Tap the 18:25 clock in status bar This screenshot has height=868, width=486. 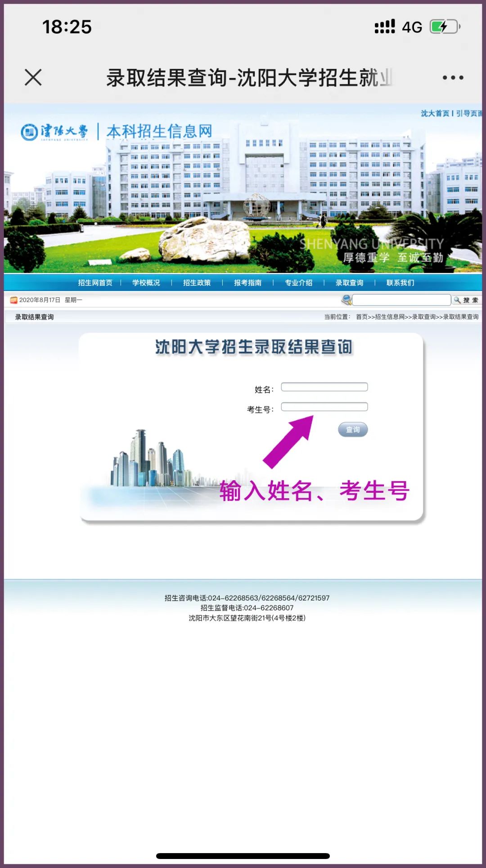click(x=67, y=27)
